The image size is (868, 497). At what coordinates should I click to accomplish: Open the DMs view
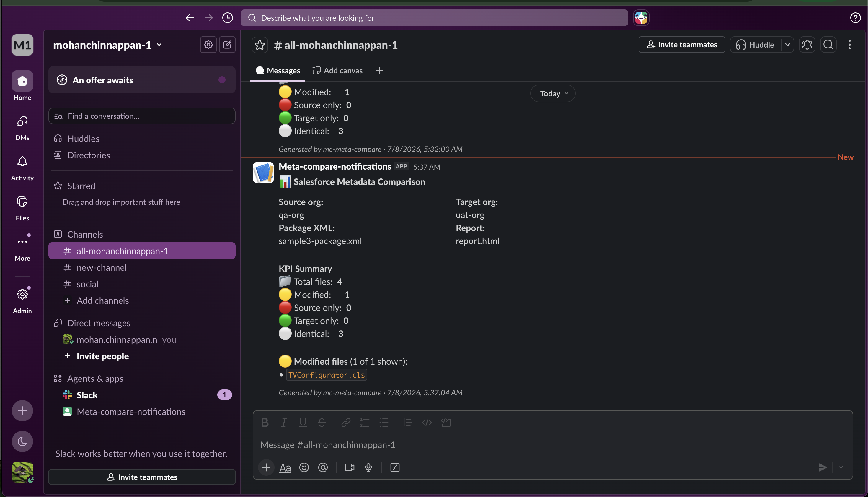tap(22, 128)
